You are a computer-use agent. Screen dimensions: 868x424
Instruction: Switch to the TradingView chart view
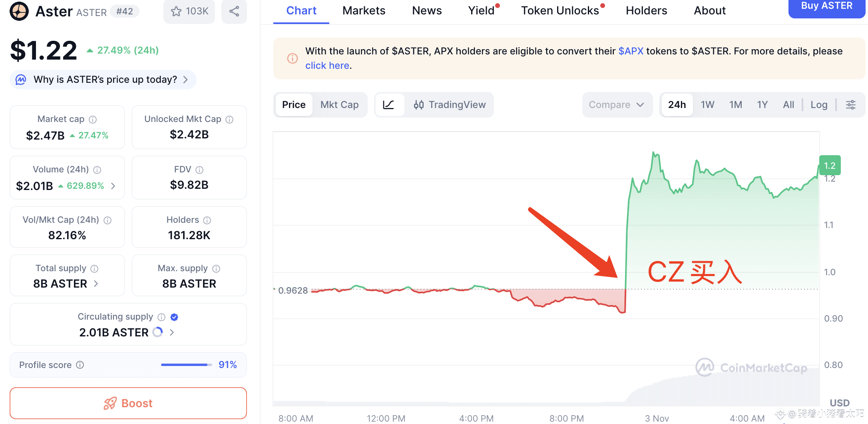pos(450,105)
